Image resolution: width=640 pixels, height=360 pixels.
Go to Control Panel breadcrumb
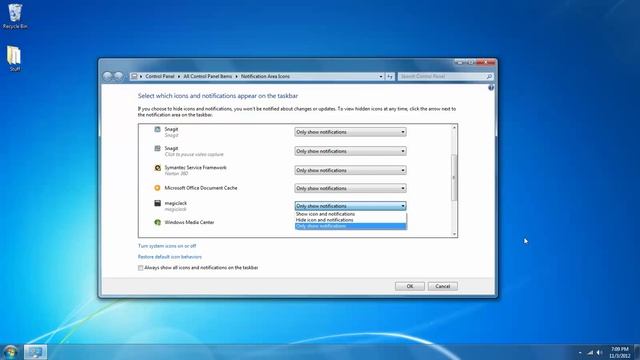[x=160, y=76]
